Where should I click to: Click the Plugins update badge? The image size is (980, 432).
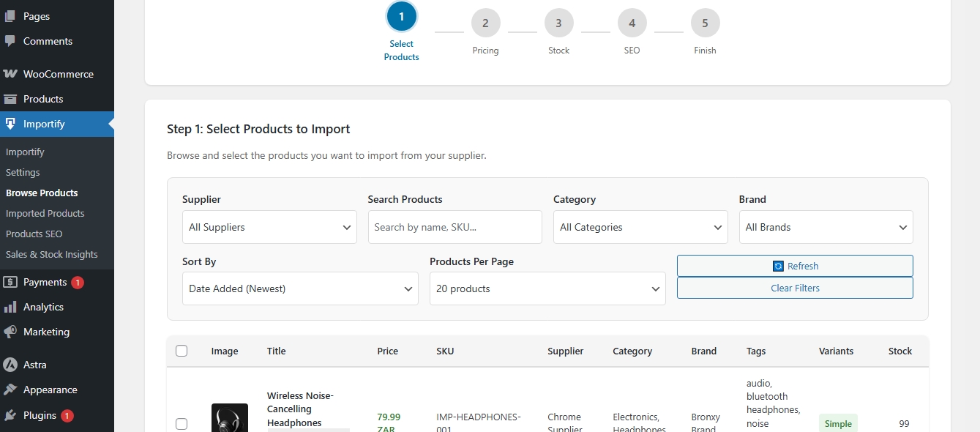pos(67,415)
